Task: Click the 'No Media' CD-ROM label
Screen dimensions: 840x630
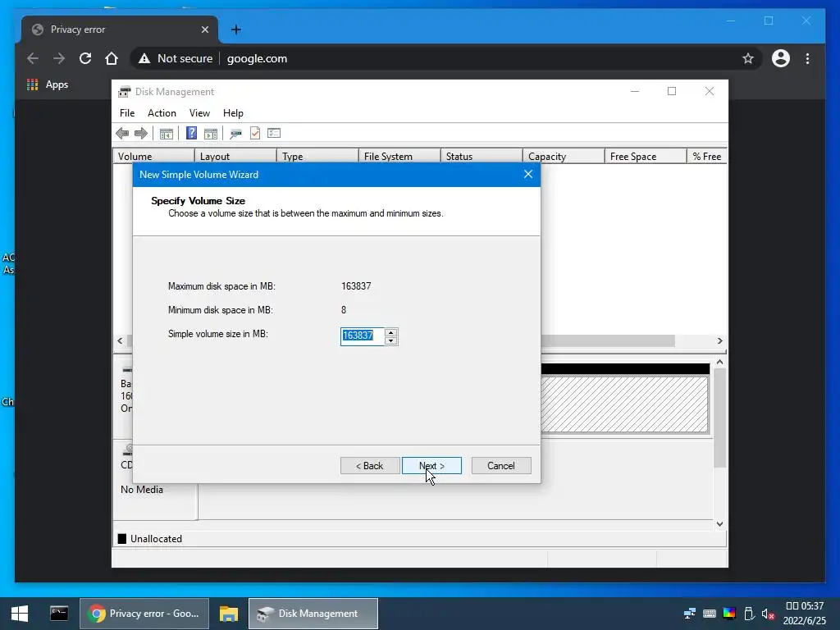Action: coord(141,490)
